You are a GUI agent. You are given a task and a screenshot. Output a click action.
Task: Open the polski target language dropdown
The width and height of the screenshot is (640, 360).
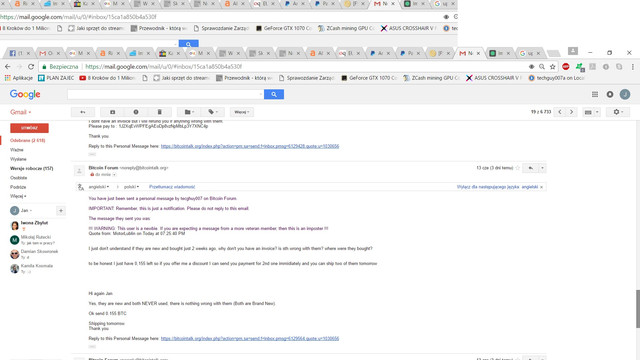point(131,187)
